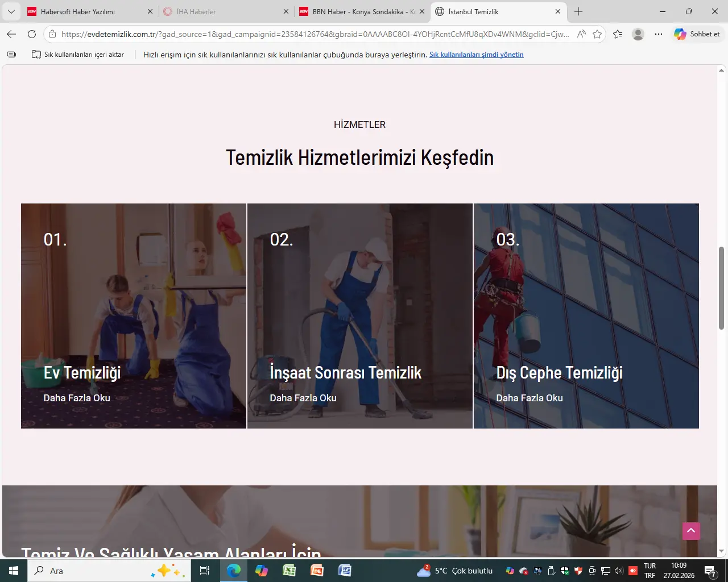Viewport: 728px width, 582px height.
Task: Switch to the Habersoft Haber Yazılımı tab
Action: pyautogui.click(x=78, y=11)
